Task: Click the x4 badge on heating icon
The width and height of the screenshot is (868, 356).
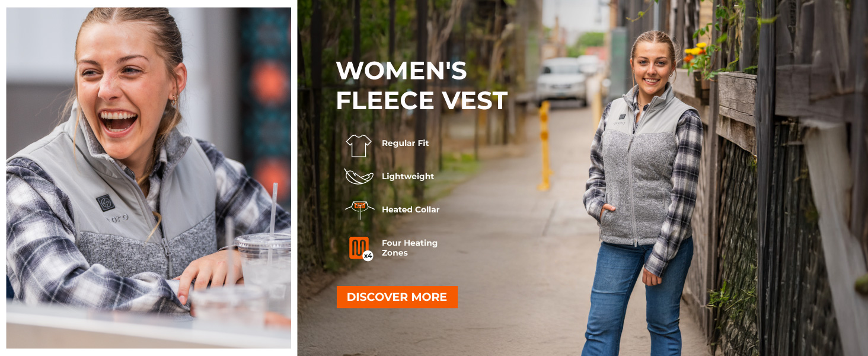Action: click(368, 256)
